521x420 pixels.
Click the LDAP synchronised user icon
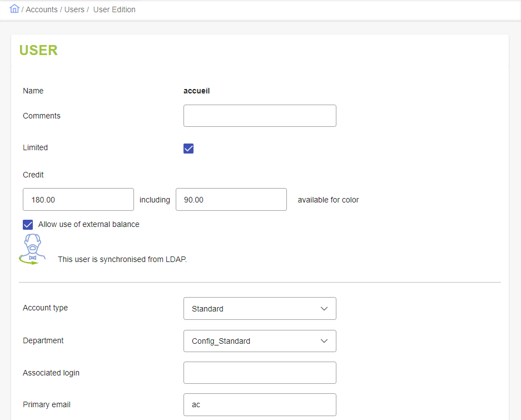[32, 249]
